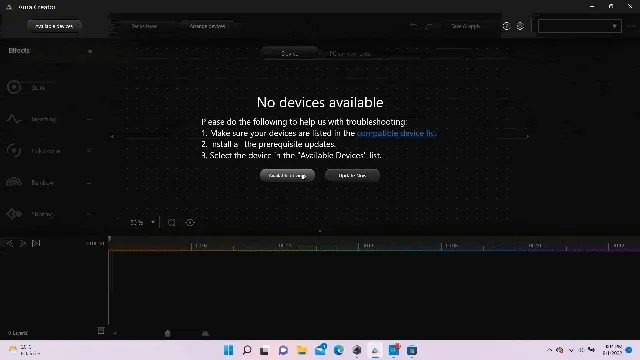Open the compatible device list link

pos(396,133)
